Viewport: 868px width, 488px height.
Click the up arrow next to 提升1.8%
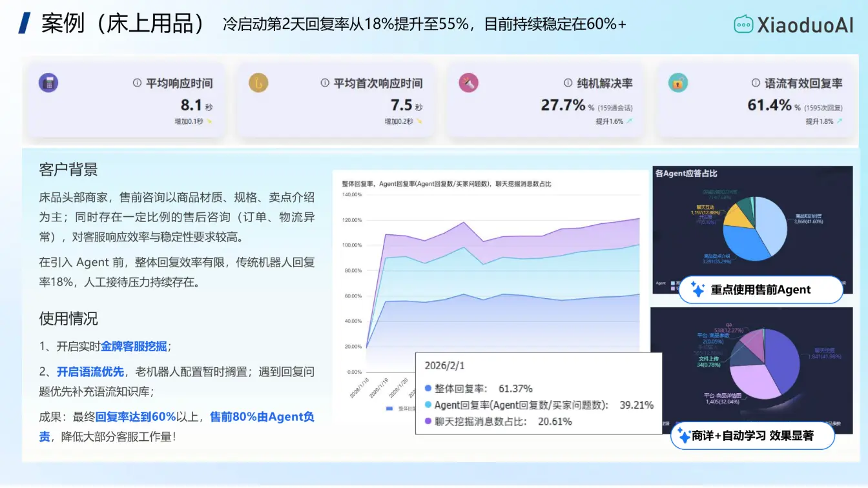[x=839, y=121]
